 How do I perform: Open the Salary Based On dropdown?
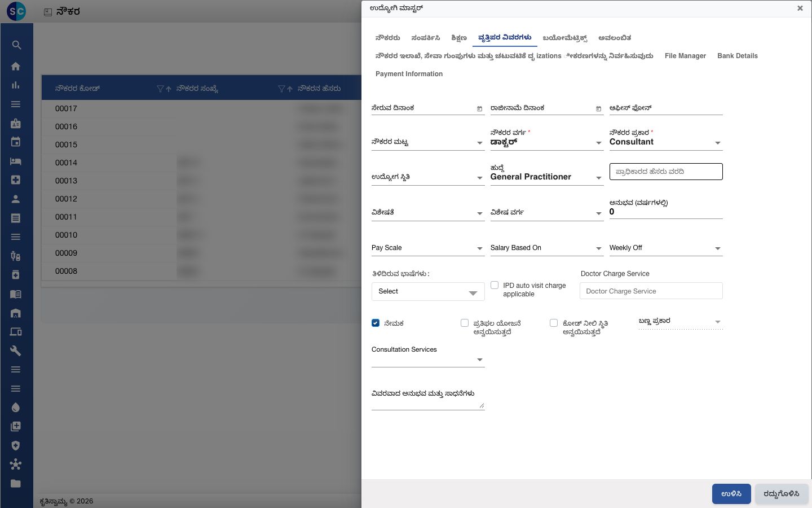coord(547,248)
